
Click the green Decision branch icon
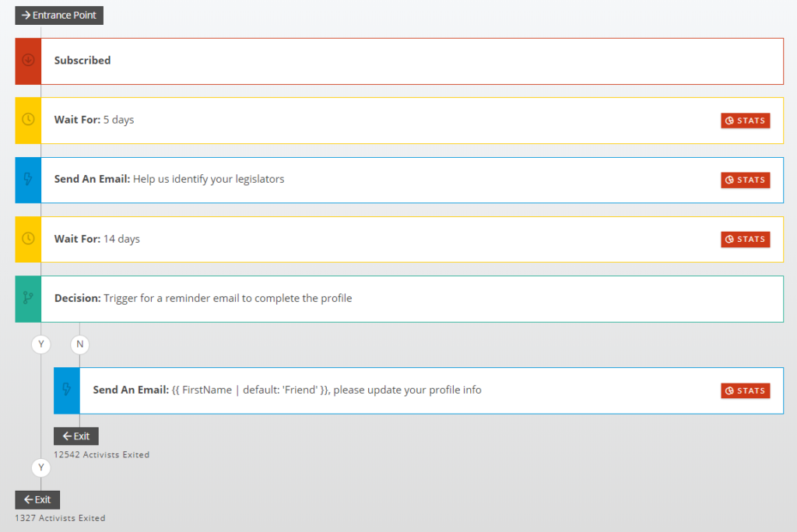coord(28,299)
